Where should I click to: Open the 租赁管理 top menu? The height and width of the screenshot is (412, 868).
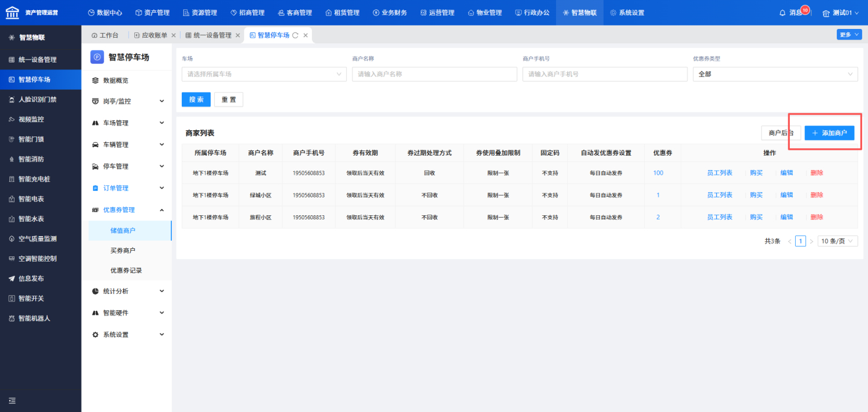coord(343,13)
